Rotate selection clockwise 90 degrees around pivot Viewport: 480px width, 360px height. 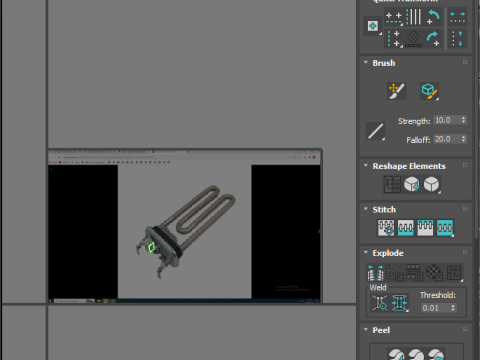tap(433, 39)
